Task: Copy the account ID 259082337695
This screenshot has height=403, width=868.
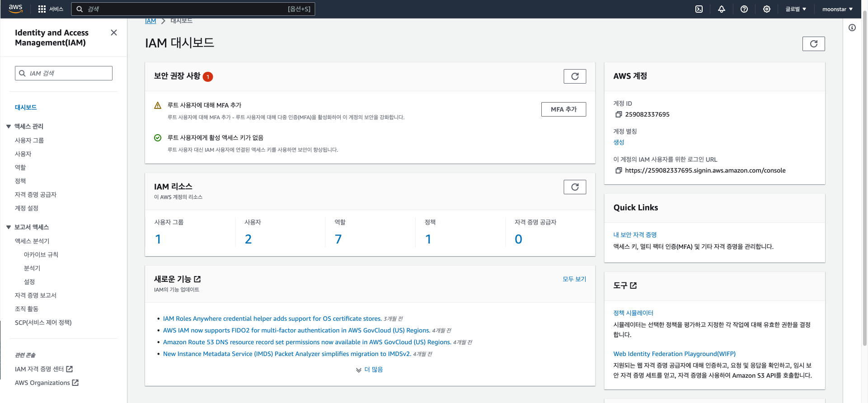Action: click(x=619, y=114)
